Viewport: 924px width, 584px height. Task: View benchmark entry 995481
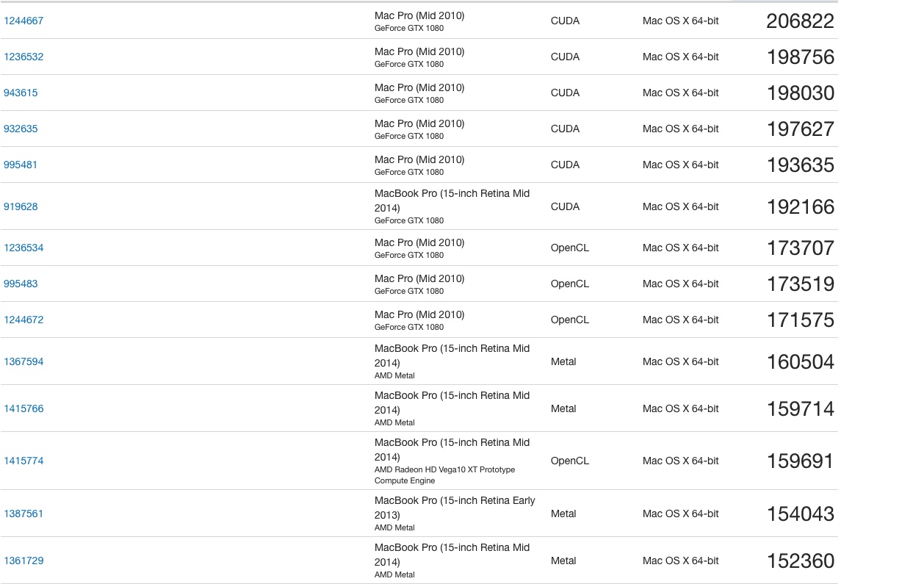pos(21,165)
